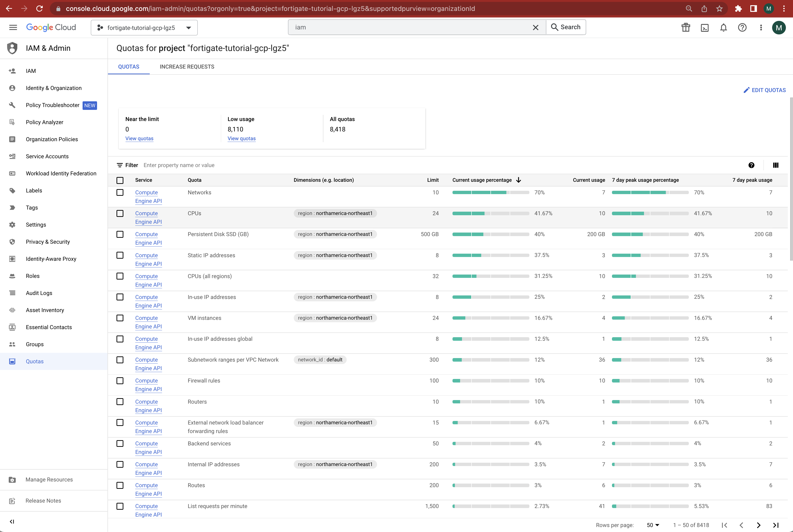Clear the search query with the X icon
Screen dimensions: 793x532
pyautogui.click(x=536, y=28)
